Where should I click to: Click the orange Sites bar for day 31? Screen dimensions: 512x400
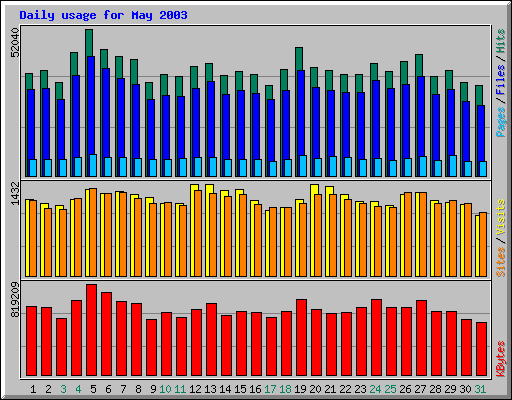tap(483, 244)
